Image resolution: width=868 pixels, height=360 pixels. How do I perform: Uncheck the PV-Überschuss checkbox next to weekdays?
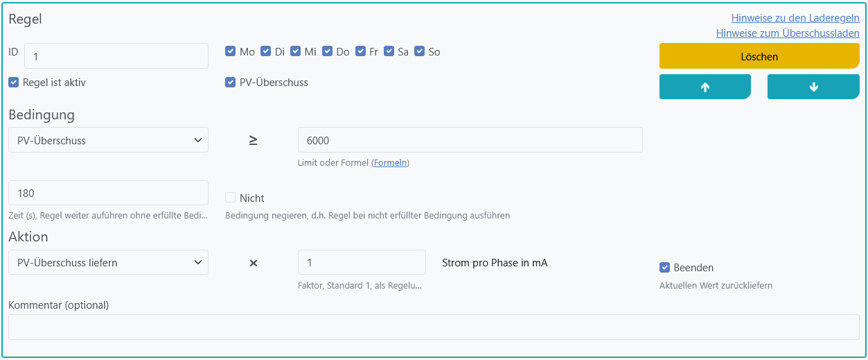(231, 82)
